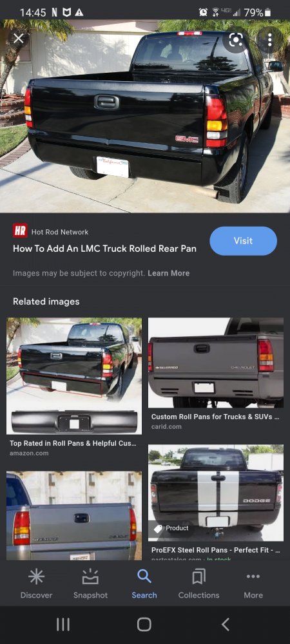
Task: Open the ProEFX Steel Roll Pans image
Action: click(x=216, y=493)
